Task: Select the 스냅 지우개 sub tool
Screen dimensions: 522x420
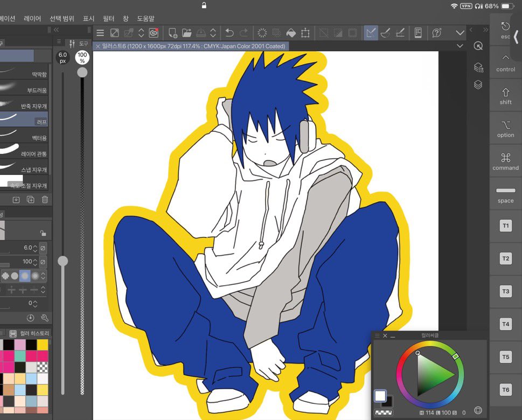Action: pos(24,167)
